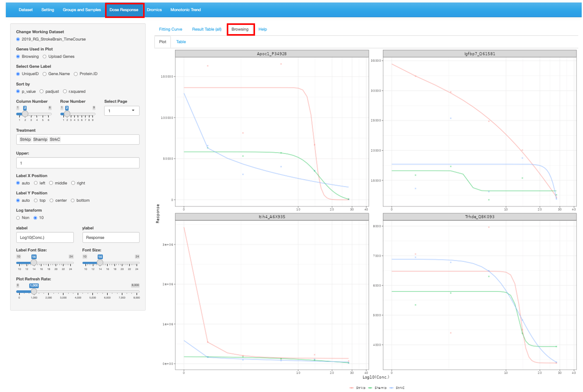Click the Plot Refresh Rate slider handle

[34, 291]
